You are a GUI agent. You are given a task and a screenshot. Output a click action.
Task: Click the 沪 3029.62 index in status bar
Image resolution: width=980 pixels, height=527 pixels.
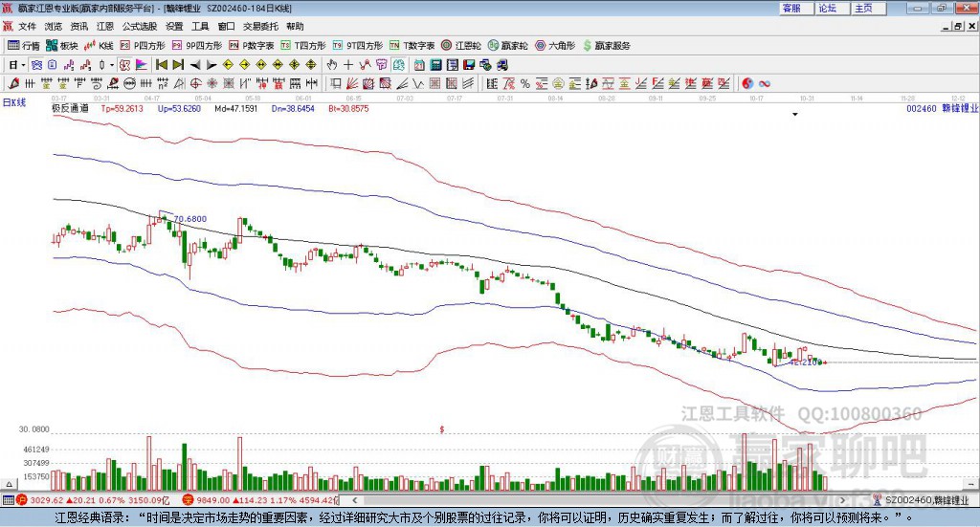(x=93, y=500)
